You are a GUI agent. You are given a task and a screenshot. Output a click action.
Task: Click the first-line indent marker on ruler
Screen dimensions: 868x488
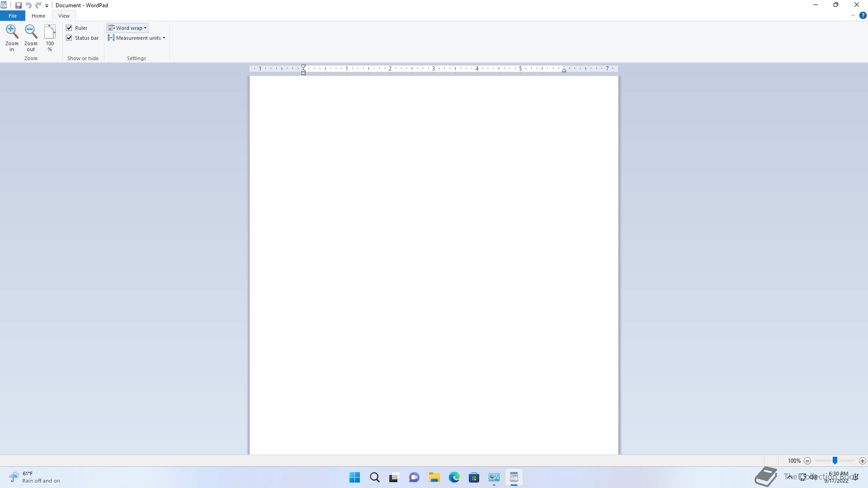click(304, 67)
